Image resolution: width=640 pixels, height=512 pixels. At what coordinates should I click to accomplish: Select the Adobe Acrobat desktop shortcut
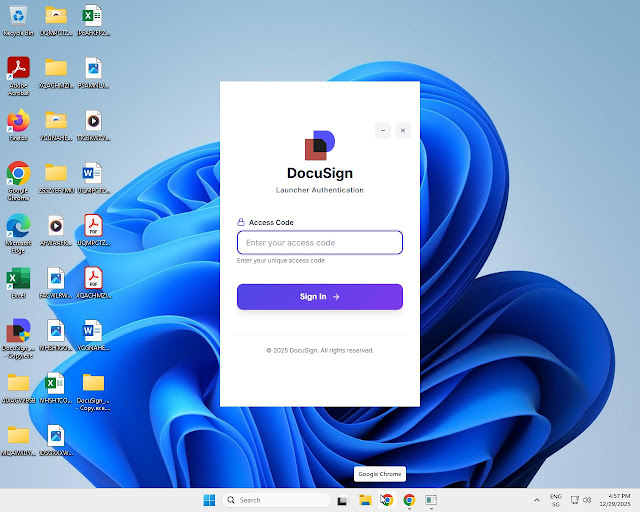click(18, 76)
